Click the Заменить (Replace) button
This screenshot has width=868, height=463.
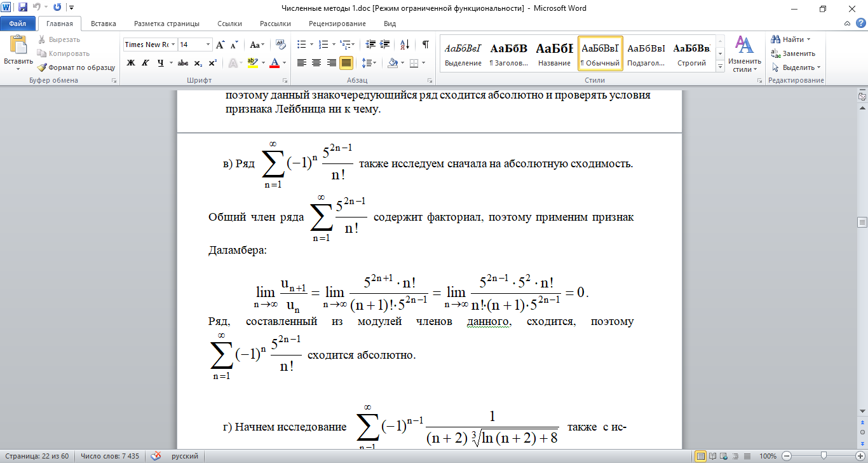pos(793,53)
